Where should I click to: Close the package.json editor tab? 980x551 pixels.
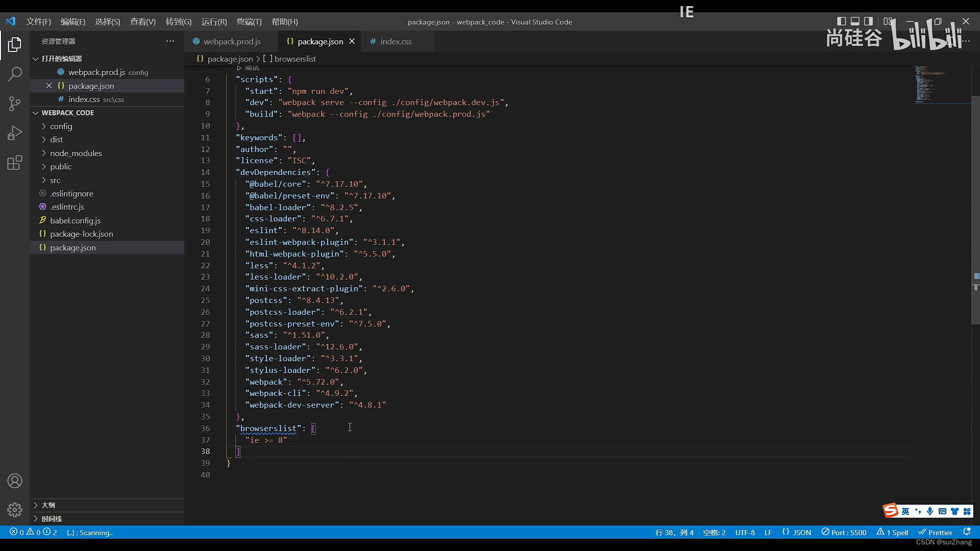click(x=352, y=41)
